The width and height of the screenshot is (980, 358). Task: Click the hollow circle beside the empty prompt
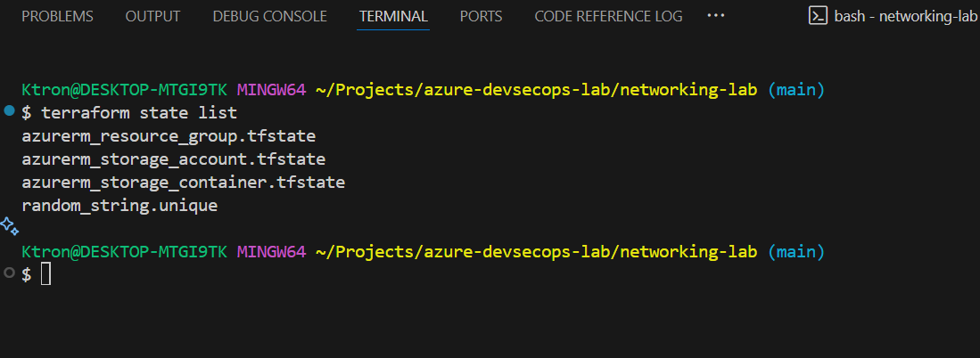point(9,273)
